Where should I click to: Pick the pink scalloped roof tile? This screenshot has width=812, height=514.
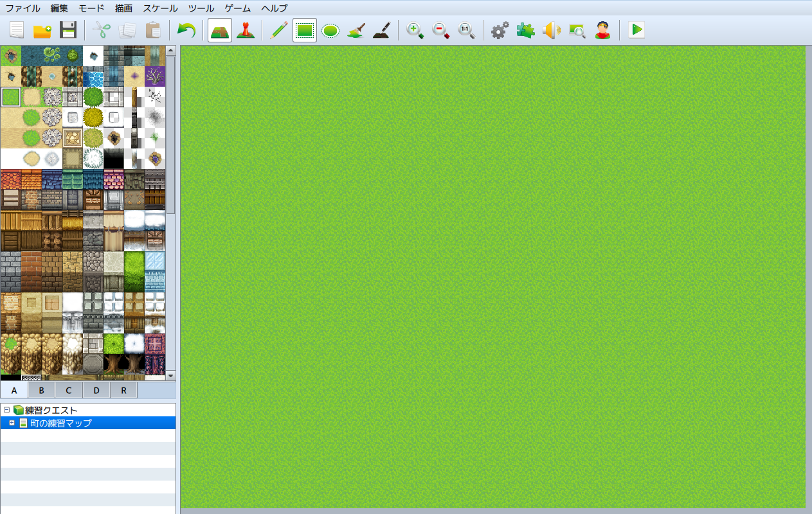114,179
